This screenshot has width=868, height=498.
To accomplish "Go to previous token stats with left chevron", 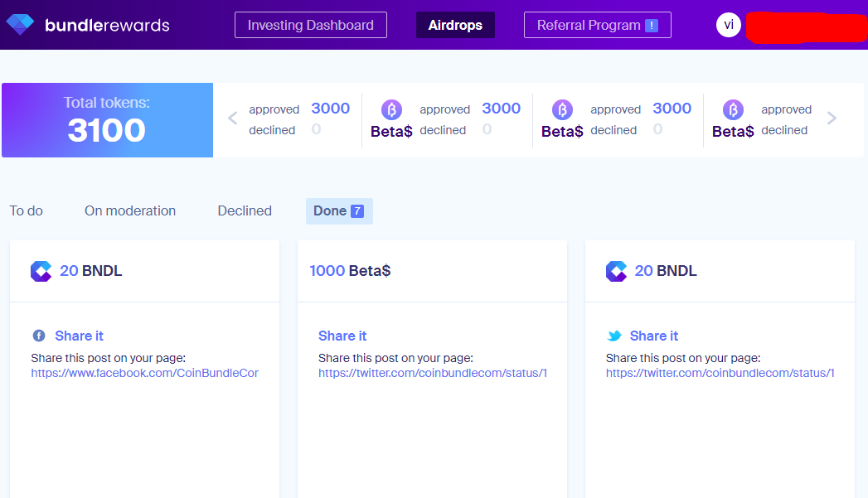I will (x=232, y=118).
